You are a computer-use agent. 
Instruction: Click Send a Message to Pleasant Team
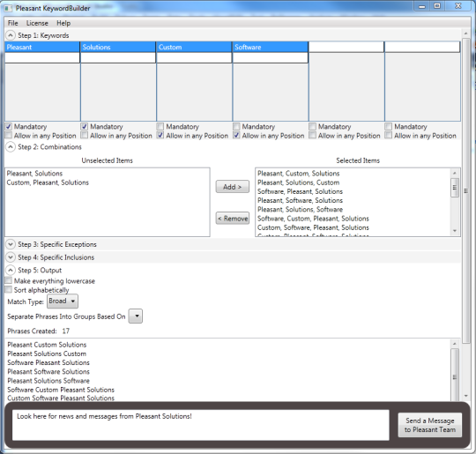point(430,425)
